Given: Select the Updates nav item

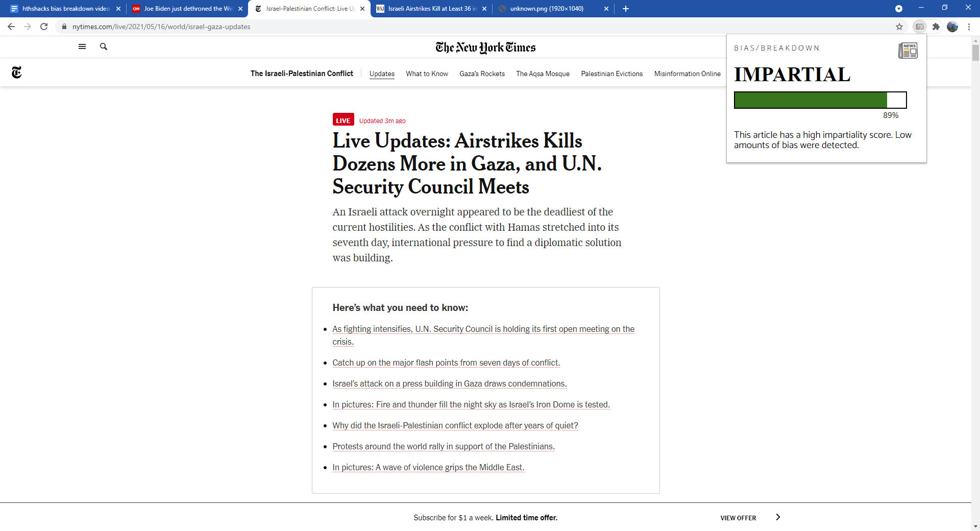Looking at the screenshot, I should [x=382, y=74].
